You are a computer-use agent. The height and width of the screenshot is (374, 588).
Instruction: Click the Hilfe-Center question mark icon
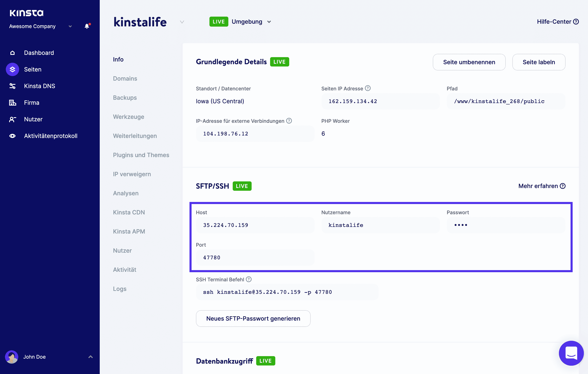pyautogui.click(x=576, y=21)
